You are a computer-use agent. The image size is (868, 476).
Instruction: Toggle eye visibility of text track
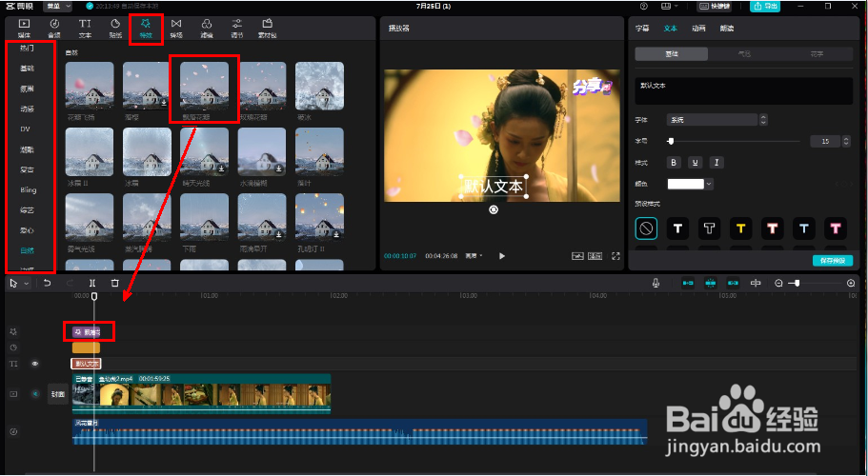(x=35, y=364)
